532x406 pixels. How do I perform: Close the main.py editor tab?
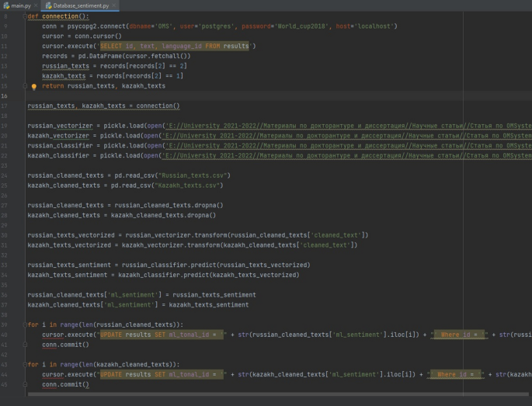[x=37, y=5]
